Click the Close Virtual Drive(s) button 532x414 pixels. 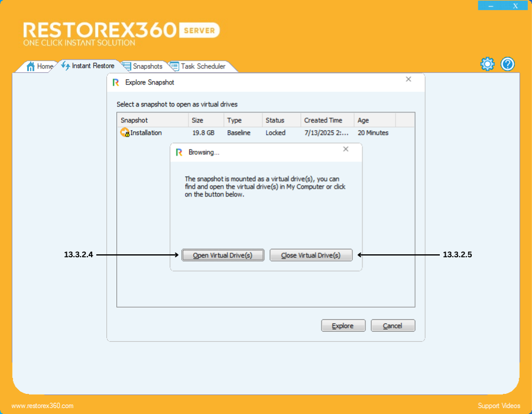311,255
